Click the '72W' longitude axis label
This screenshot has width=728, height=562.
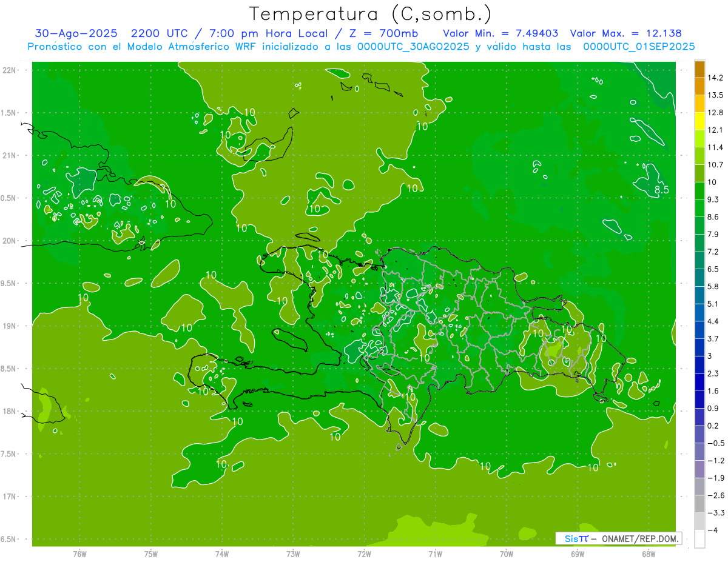point(364,554)
